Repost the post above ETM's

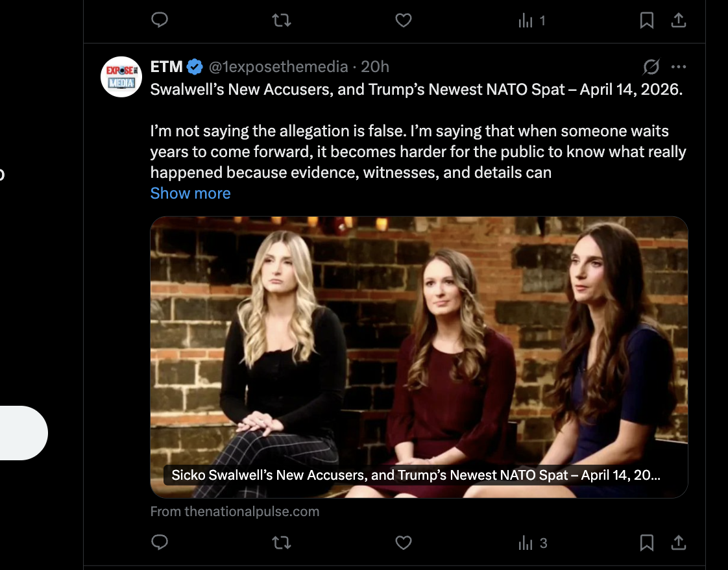[x=281, y=21]
